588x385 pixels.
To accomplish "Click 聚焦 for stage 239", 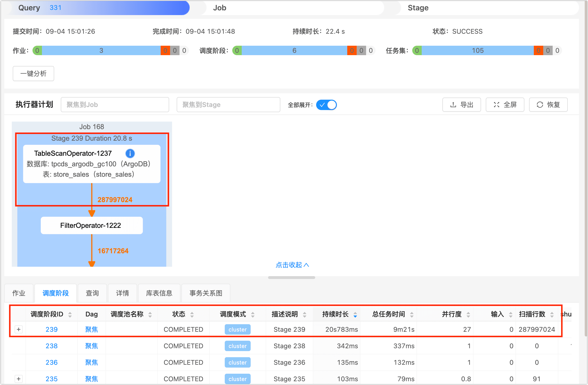I will 91,329.
